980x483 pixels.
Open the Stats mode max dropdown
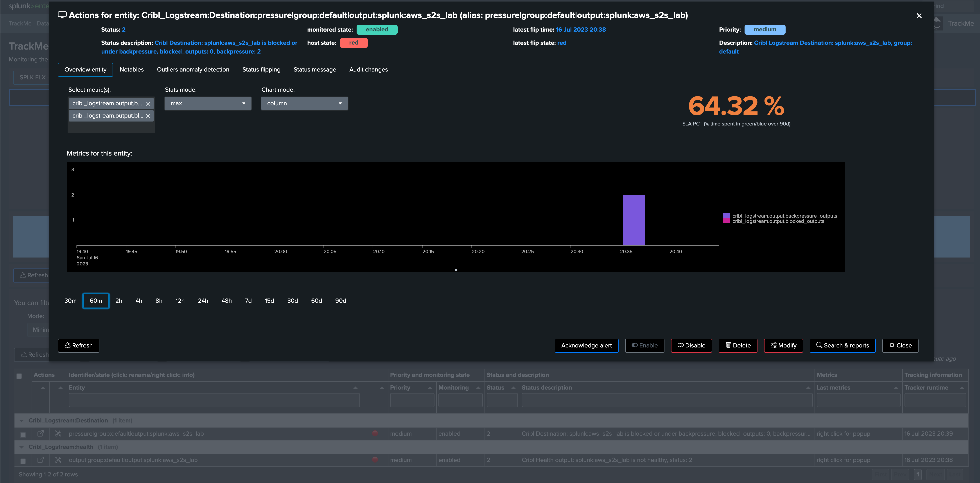pyautogui.click(x=208, y=104)
